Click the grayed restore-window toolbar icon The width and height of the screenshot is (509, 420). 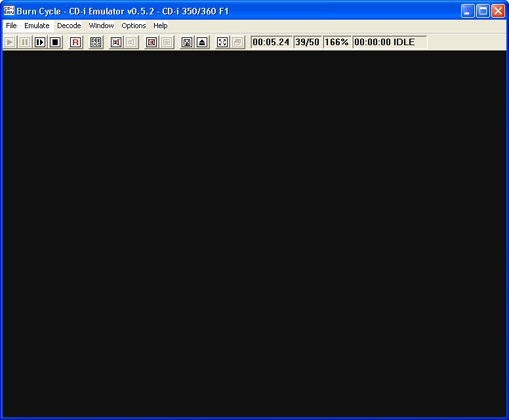(237, 42)
